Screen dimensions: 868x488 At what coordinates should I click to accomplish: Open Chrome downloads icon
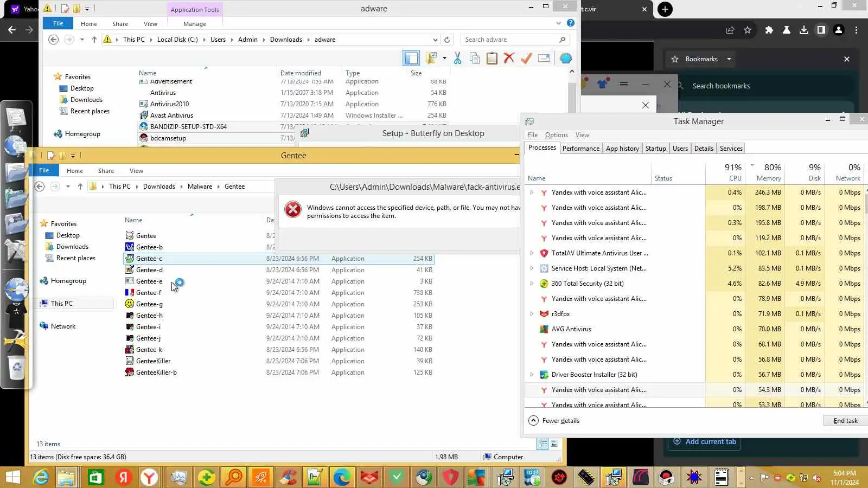pyautogui.click(x=804, y=30)
